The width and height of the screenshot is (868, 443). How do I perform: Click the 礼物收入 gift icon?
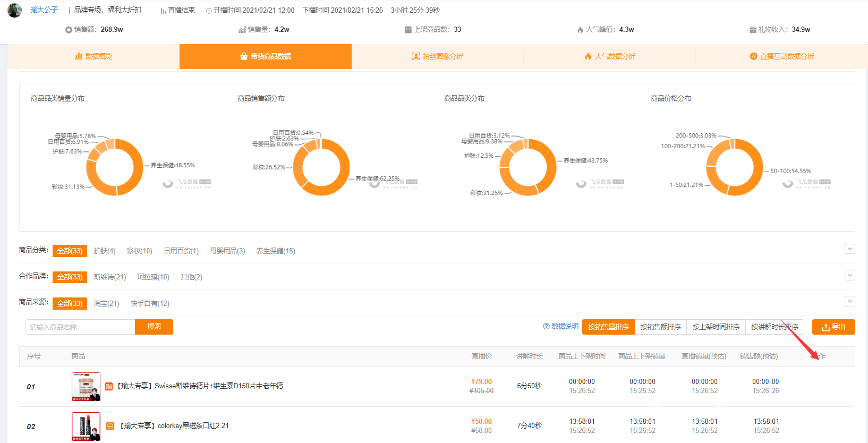pyautogui.click(x=753, y=30)
